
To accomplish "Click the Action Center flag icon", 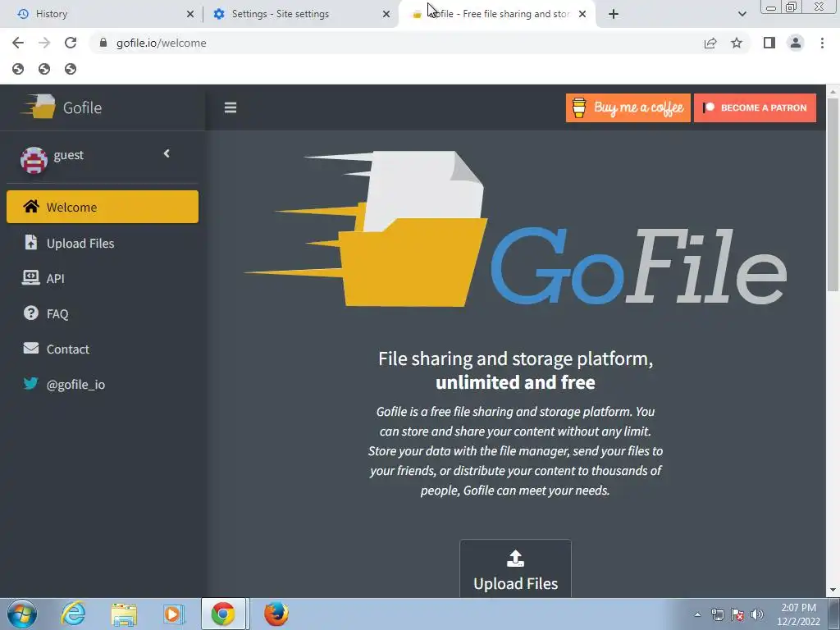I will coord(737,614).
